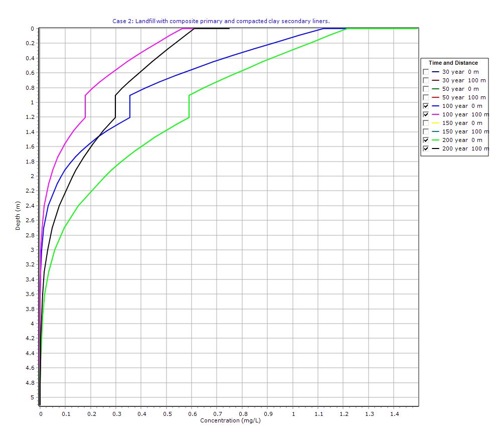This screenshot has height=442, width=504.
Task: Click the yellow 150 year line swatch
Action: (x=435, y=123)
